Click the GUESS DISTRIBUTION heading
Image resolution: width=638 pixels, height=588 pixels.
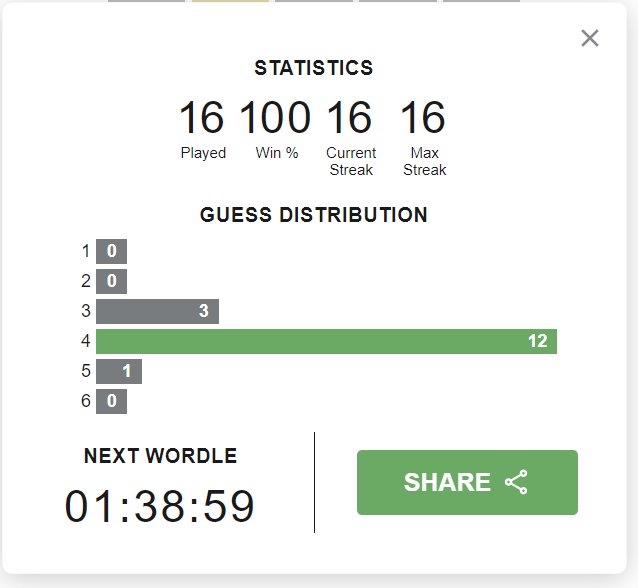coord(314,215)
